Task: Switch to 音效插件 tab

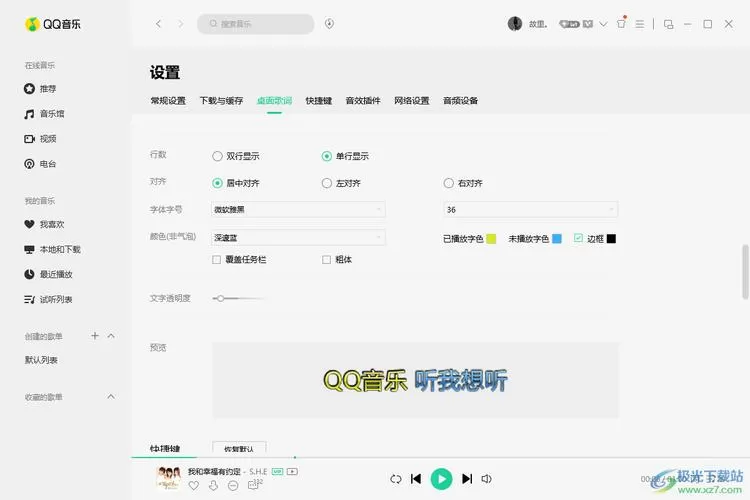Action: click(x=363, y=100)
